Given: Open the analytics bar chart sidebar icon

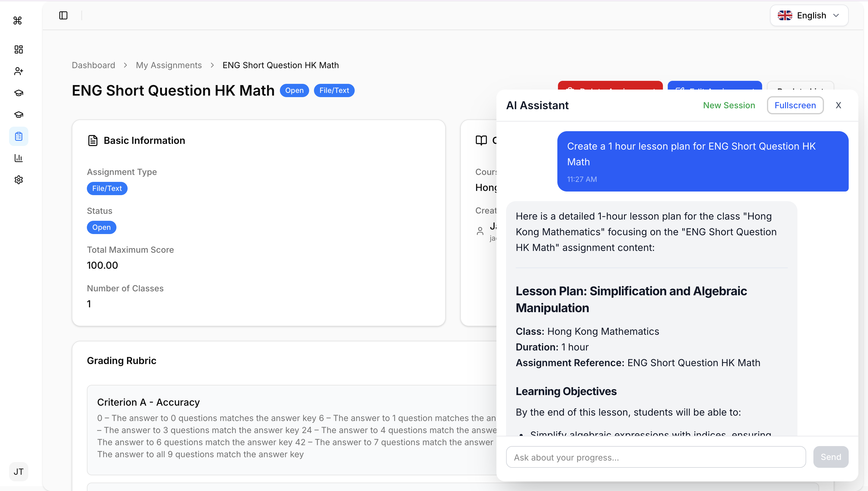Looking at the screenshot, I should click(x=18, y=158).
